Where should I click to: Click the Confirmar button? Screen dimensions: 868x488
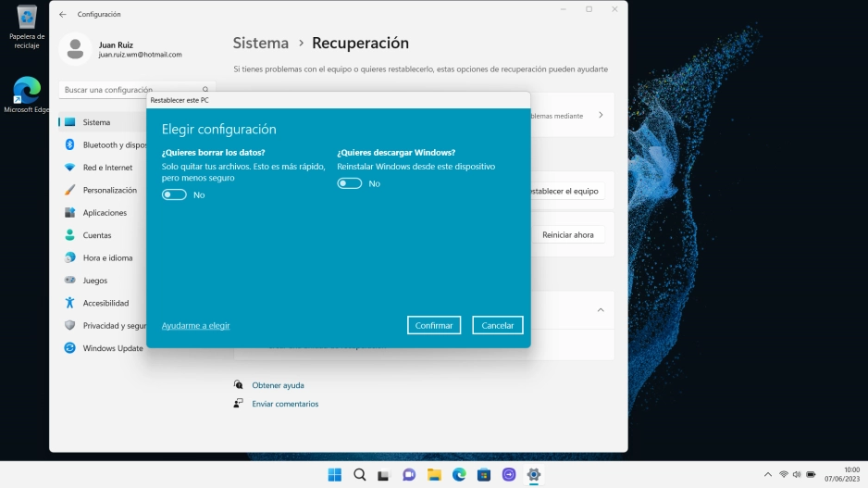[434, 325]
